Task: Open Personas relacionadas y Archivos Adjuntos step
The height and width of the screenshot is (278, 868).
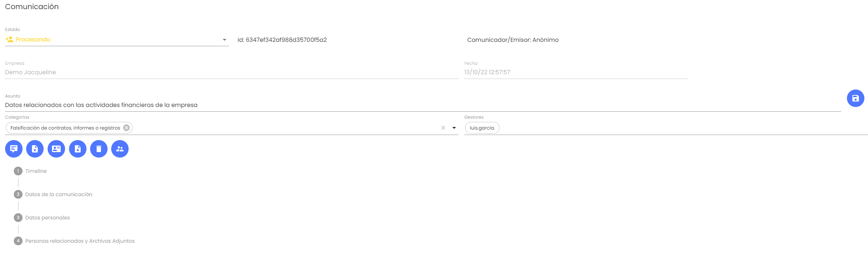Action: click(x=80, y=241)
